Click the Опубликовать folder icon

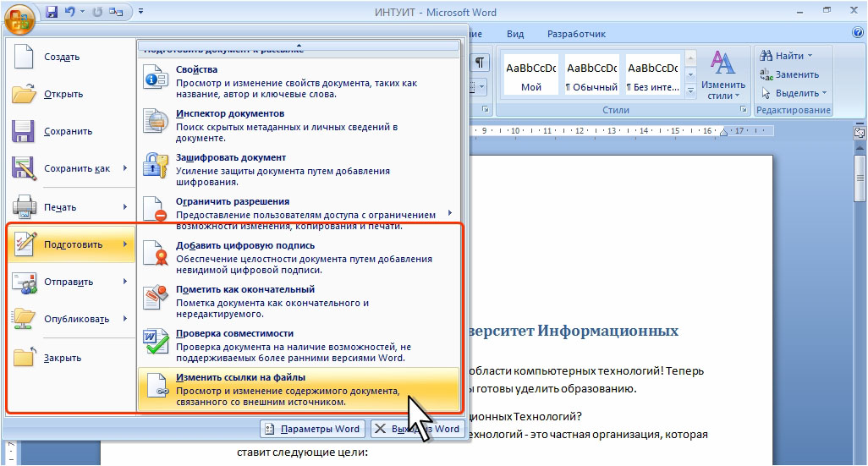[x=25, y=320]
